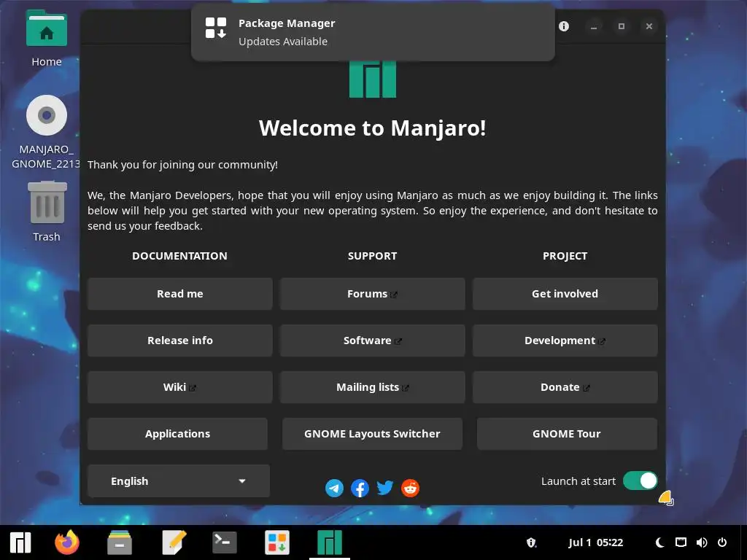The height and width of the screenshot is (560, 747).
Task: Open the Manjaro applications menu in taskbar
Action: [x=20, y=542]
